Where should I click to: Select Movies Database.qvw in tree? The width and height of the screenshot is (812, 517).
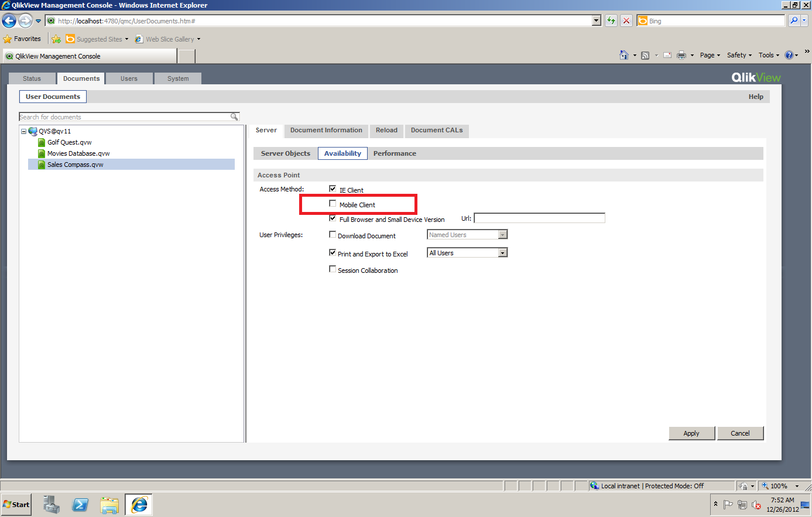(78, 153)
